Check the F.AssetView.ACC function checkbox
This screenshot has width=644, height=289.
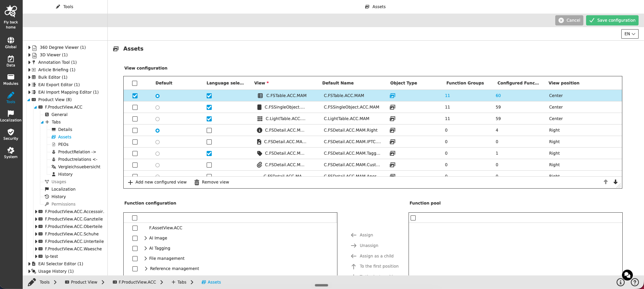(x=135, y=228)
